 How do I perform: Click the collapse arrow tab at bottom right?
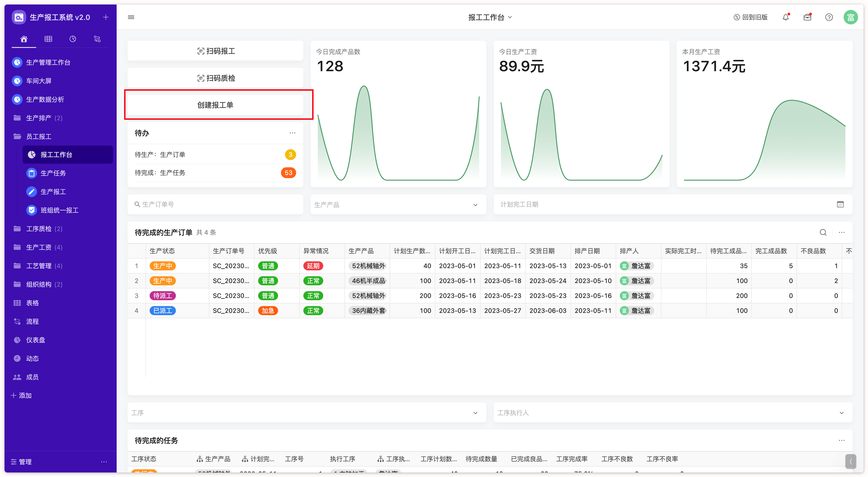tap(850, 462)
